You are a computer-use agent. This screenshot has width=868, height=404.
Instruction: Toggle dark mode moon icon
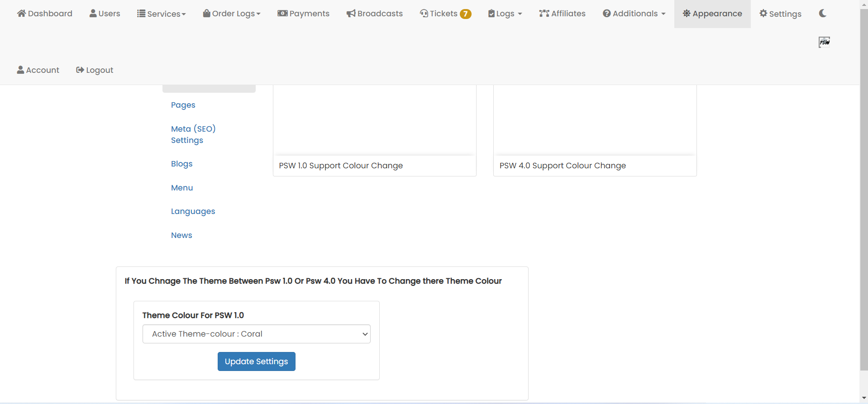click(x=823, y=13)
